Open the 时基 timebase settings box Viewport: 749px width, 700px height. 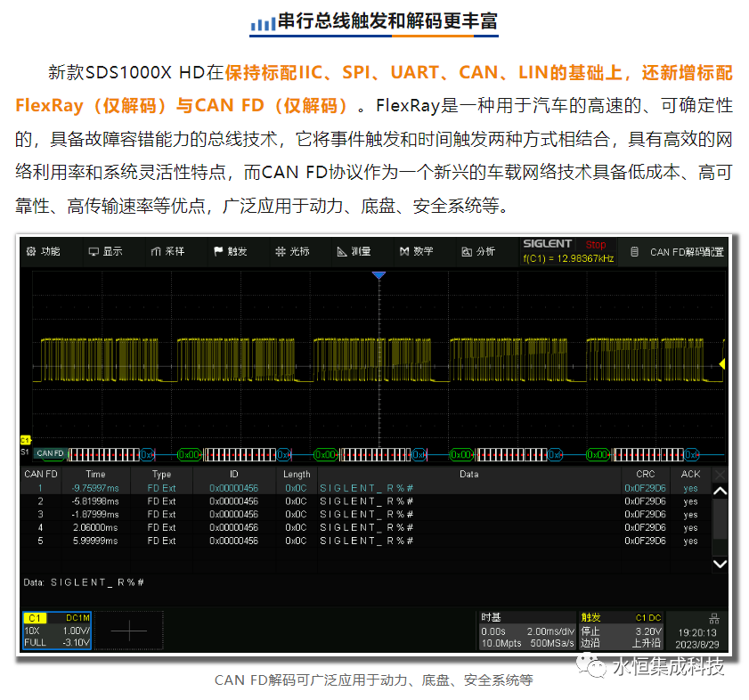(527, 631)
